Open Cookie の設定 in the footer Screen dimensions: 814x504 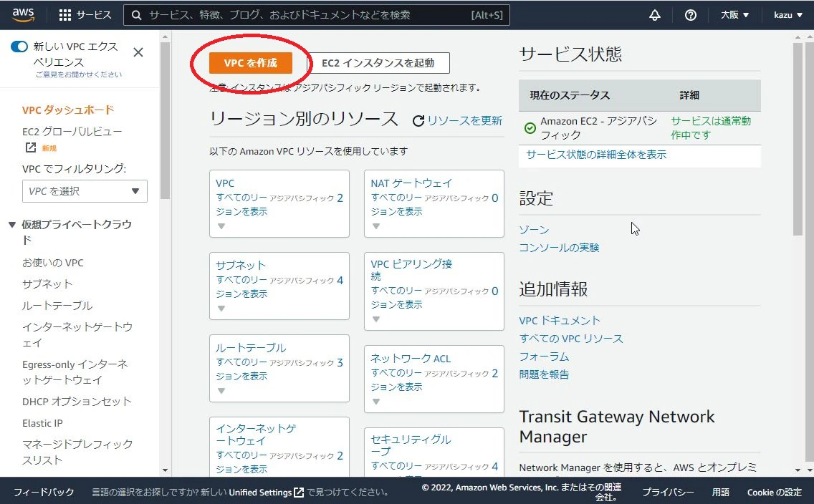click(774, 492)
